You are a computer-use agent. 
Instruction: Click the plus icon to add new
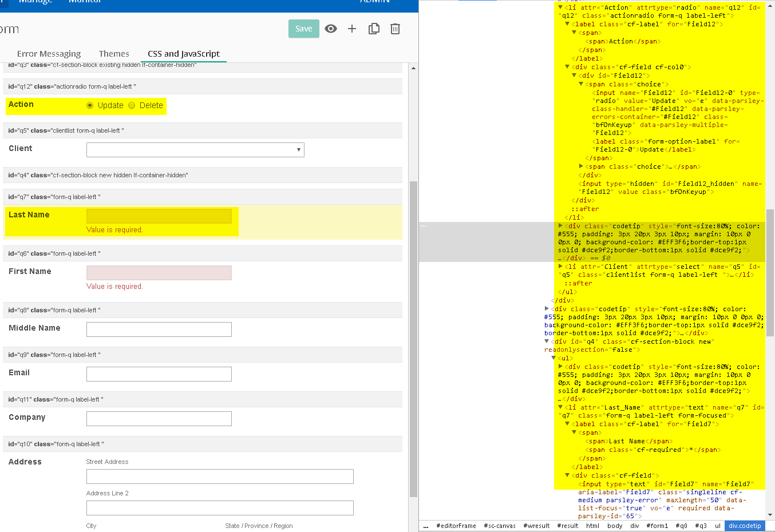(x=352, y=29)
